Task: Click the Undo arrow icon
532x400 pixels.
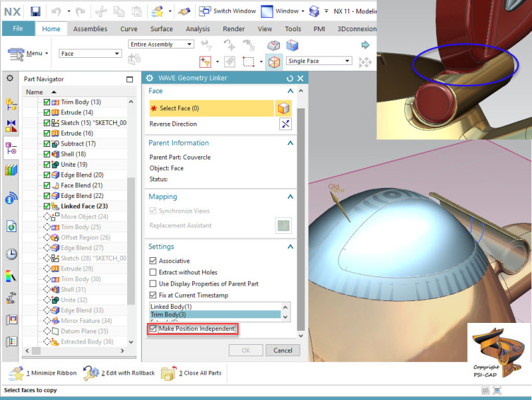Action: (56, 11)
